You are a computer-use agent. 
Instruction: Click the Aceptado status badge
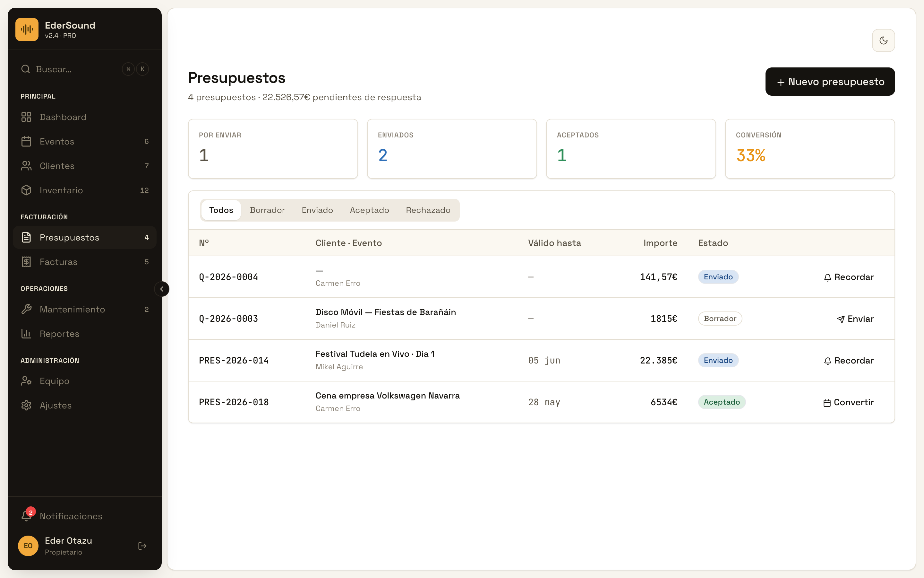[722, 402]
